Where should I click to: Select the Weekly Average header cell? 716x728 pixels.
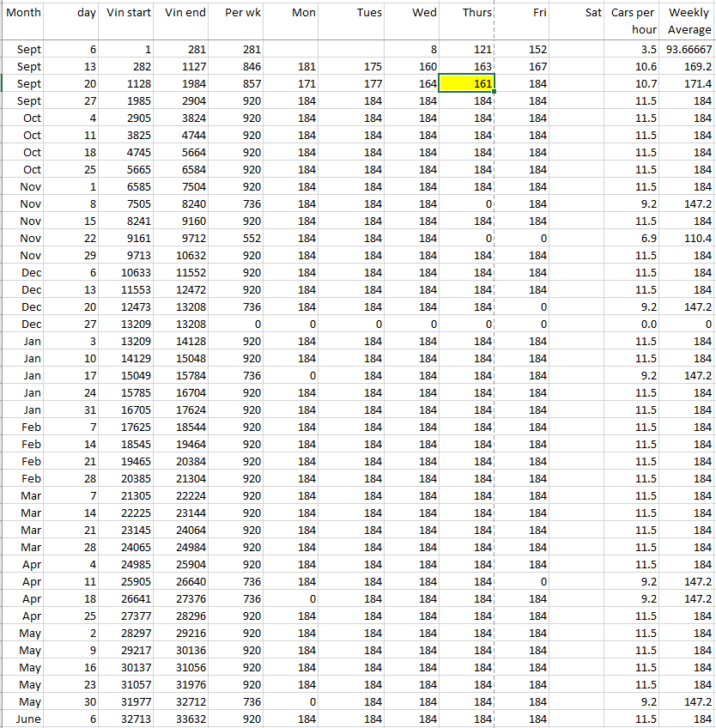coord(689,21)
